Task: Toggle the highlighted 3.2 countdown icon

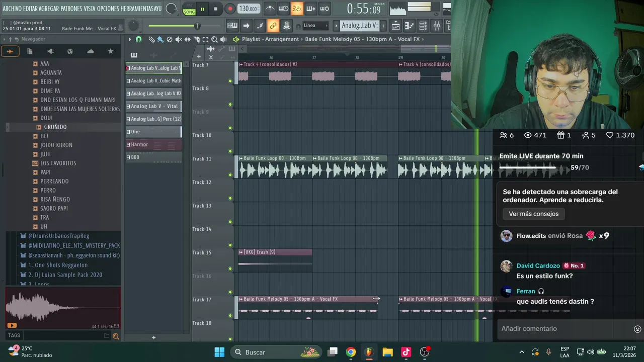Action: click(x=297, y=9)
